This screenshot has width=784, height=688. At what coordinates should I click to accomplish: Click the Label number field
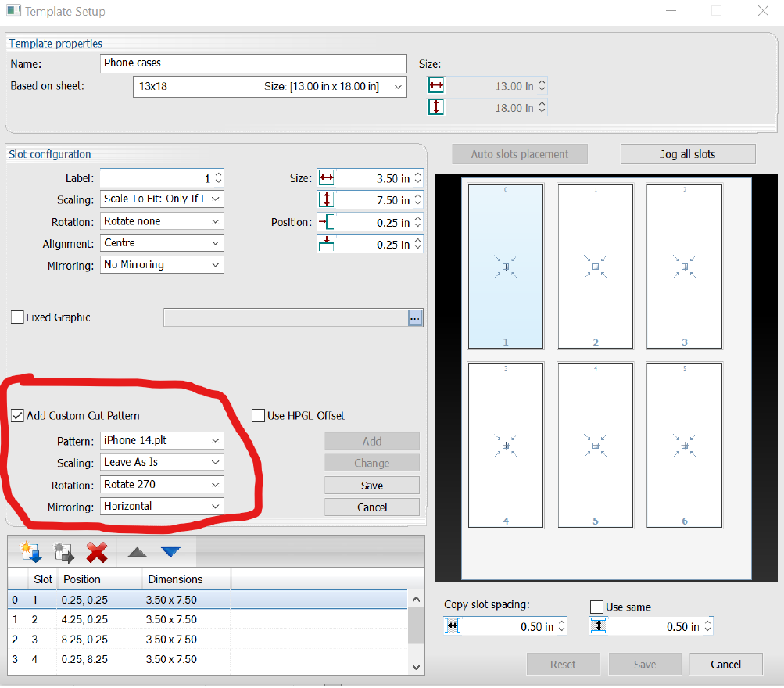(x=157, y=178)
